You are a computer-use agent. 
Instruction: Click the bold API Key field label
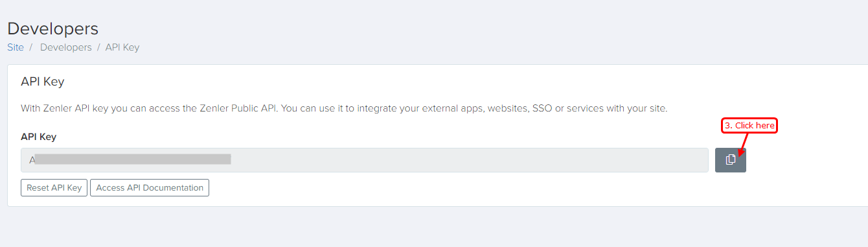39,137
